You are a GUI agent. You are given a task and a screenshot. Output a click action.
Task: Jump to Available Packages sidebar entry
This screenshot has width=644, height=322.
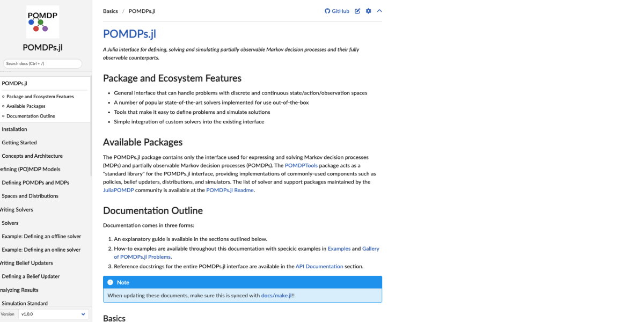click(x=26, y=106)
